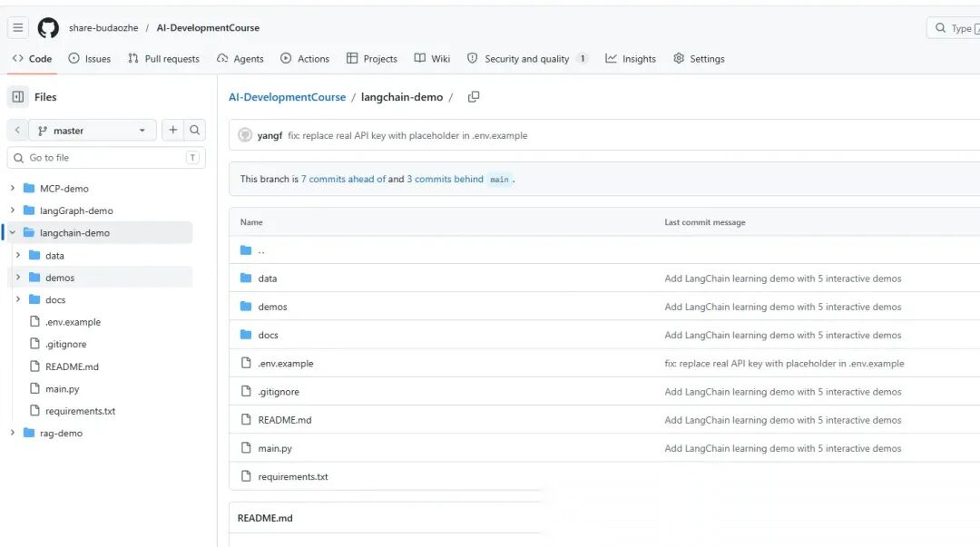Image resolution: width=980 pixels, height=547 pixels.
Task: Collapse the langchain-demo folder chevron
Action: point(12,232)
